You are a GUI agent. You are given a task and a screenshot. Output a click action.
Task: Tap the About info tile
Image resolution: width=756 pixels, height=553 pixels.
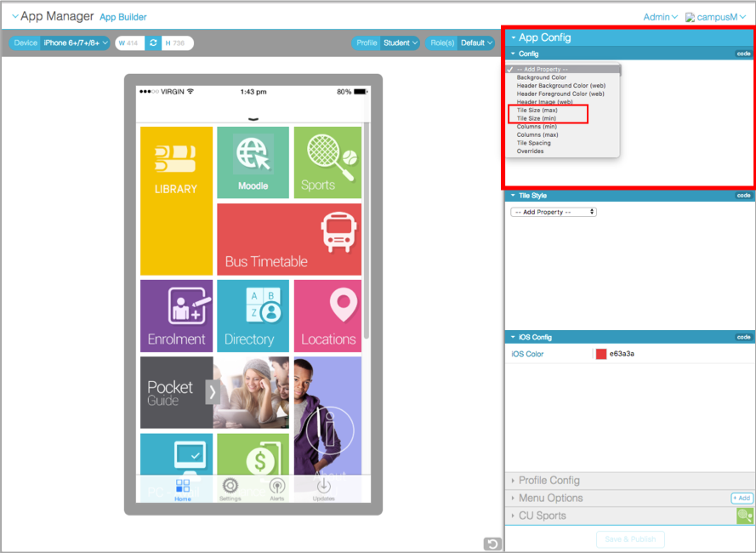pos(328,416)
